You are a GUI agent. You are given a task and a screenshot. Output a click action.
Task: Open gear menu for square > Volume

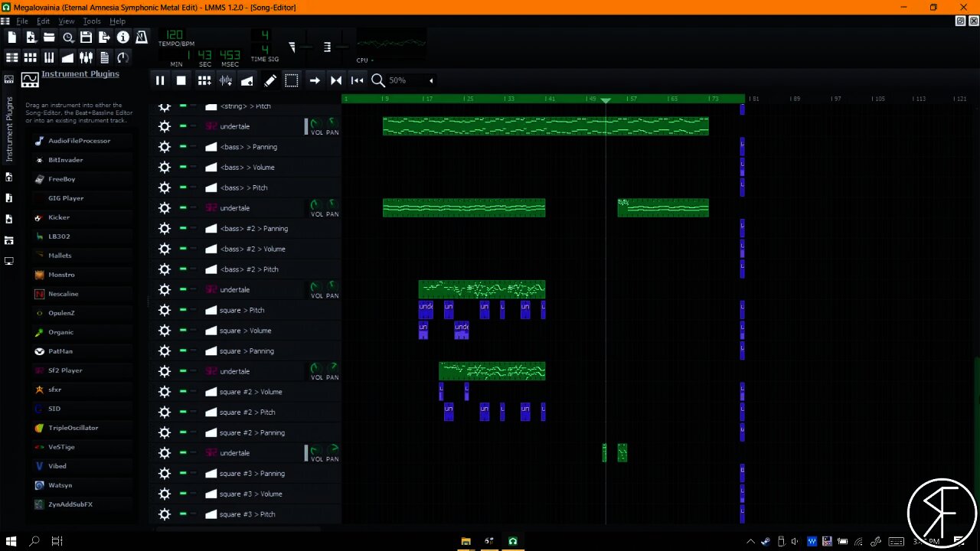tap(164, 331)
